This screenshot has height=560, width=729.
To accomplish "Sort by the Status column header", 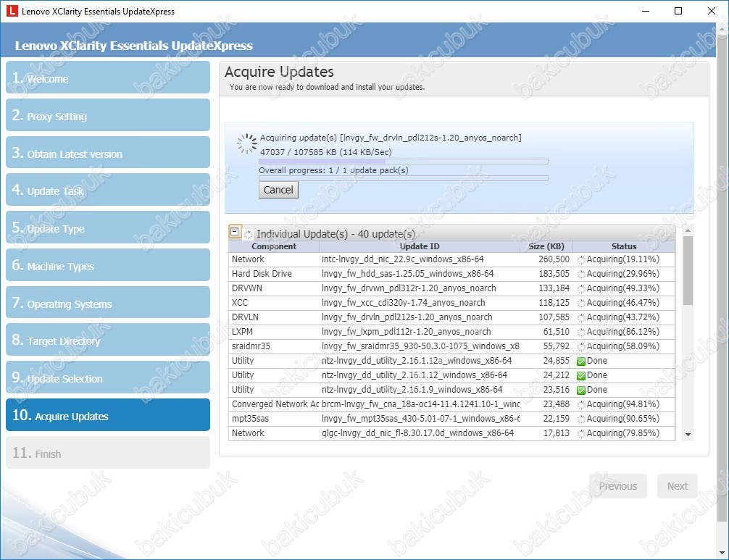I will pos(624,246).
